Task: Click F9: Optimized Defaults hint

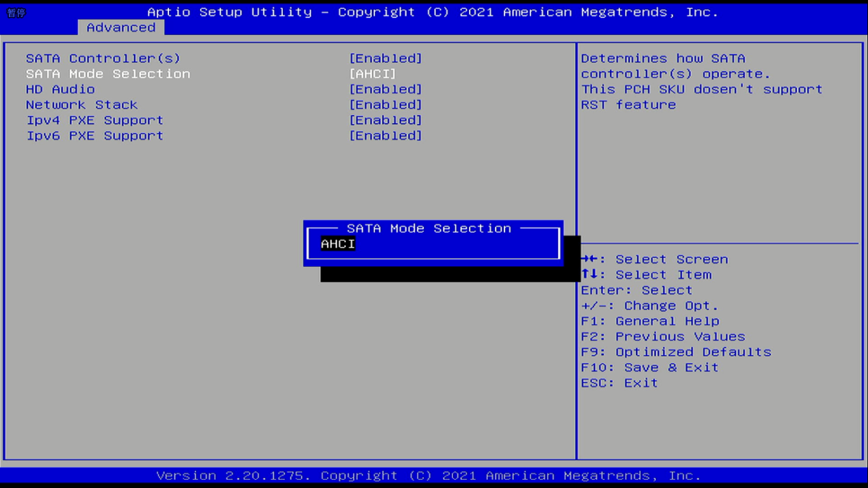Action: (x=676, y=352)
